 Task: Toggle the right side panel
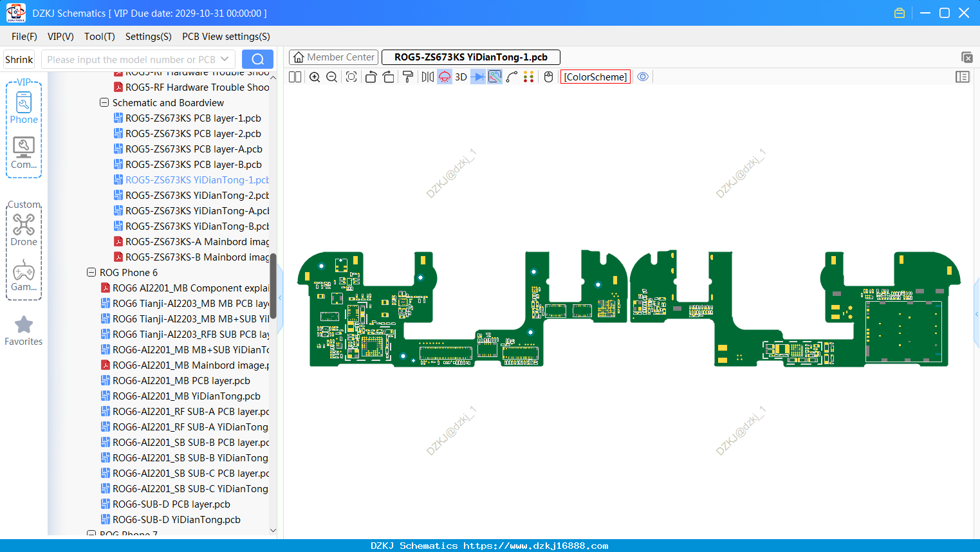pyautogui.click(x=963, y=77)
